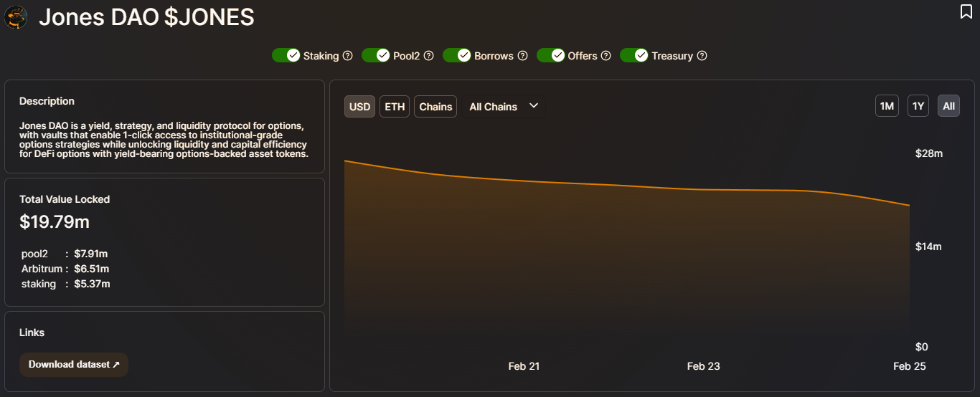Click the $19.79m total value figure
The height and width of the screenshot is (397, 980).
[x=55, y=221]
